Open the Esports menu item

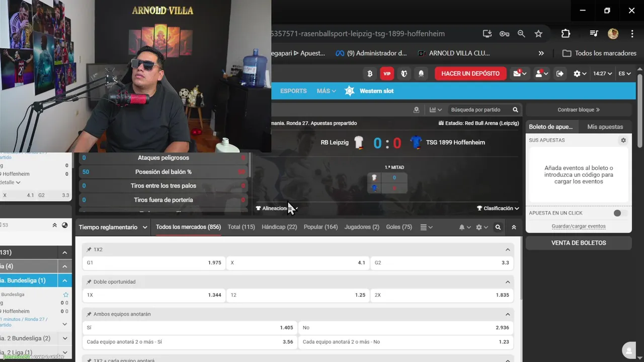tap(293, 91)
